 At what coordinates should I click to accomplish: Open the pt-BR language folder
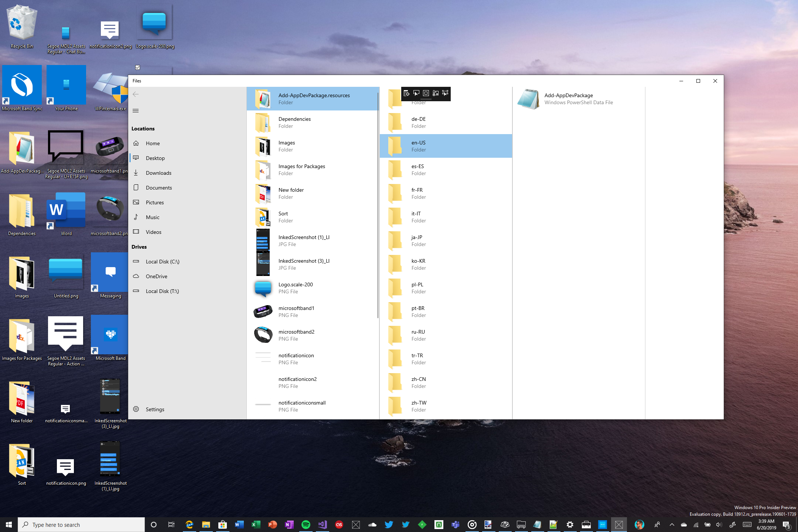pos(446,311)
